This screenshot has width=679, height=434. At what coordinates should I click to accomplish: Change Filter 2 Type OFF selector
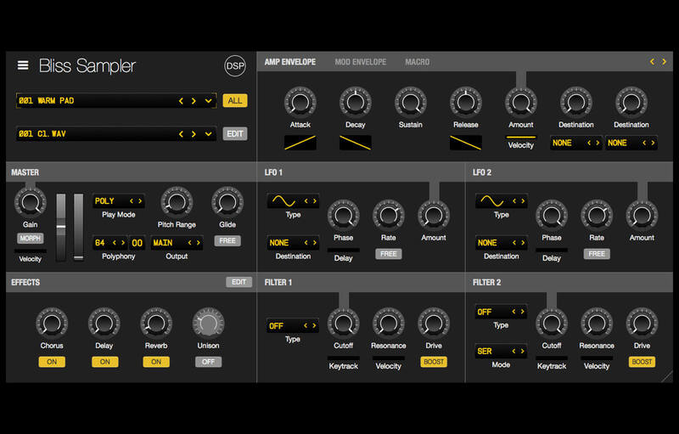501,312
